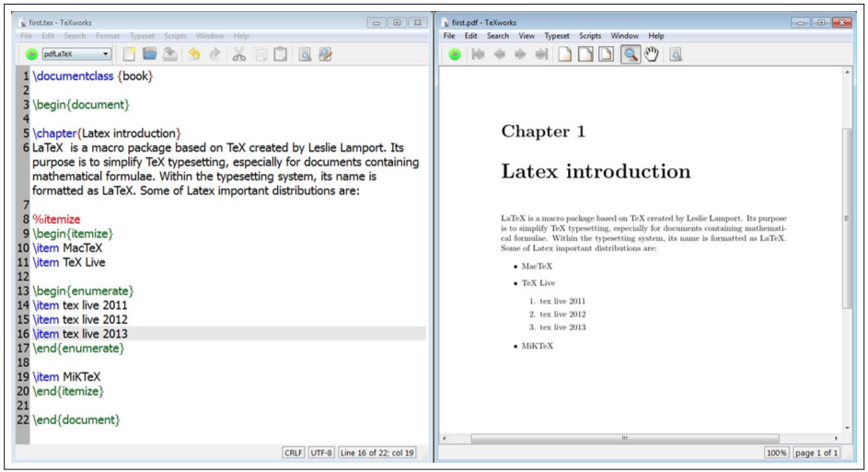Viewport: 868px width, 472px height.
Task: Click the New document icon in editor
Action: point(129,54)
